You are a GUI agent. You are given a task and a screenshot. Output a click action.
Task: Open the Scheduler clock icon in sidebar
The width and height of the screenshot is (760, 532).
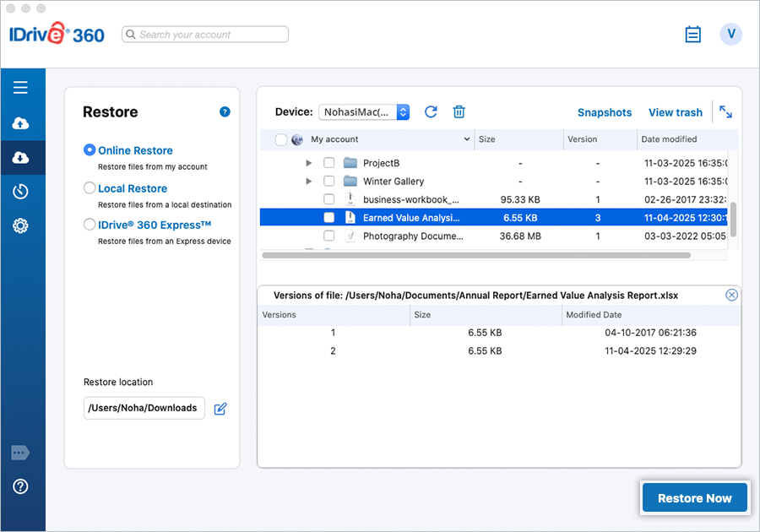[20, 192]
